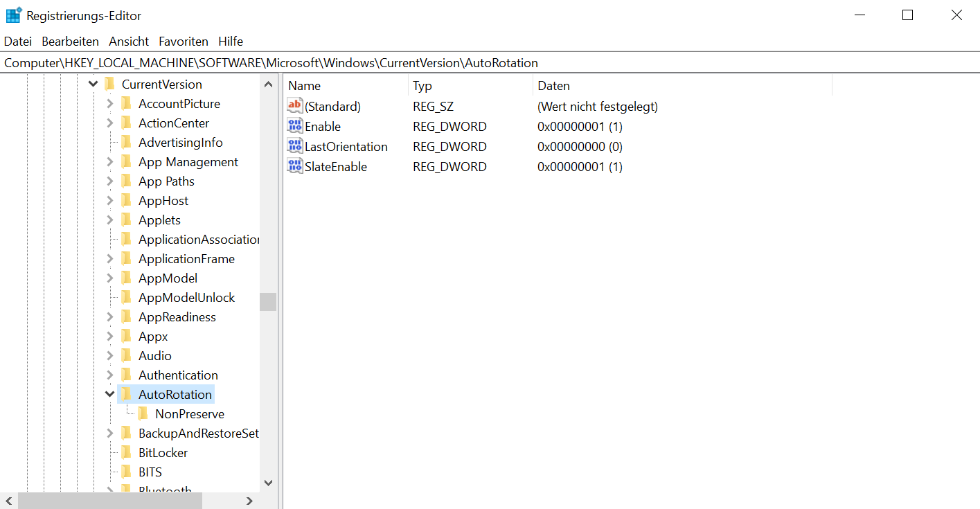
Task: Click the Applets folder icon
Action: pos(126,220)
